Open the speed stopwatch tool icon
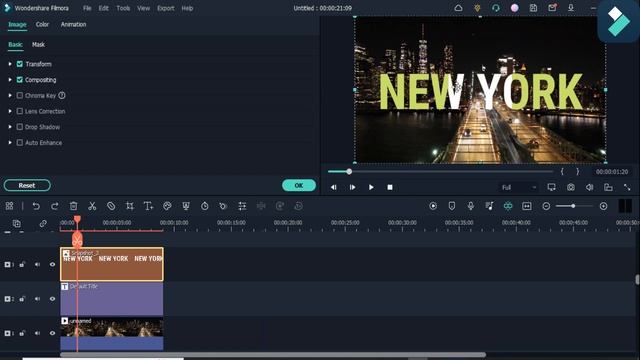Viewport: 640px width, 360px height. 205,206
